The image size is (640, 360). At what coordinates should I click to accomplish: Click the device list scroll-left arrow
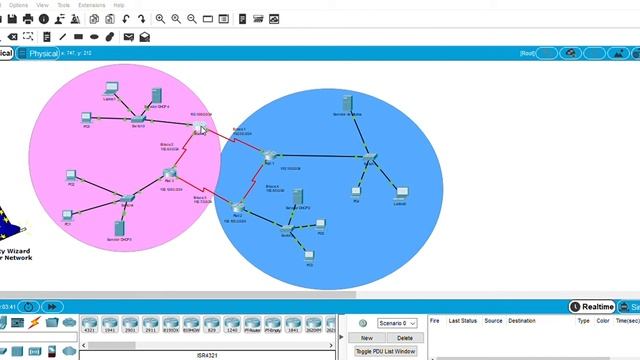[x=84, y=345]
